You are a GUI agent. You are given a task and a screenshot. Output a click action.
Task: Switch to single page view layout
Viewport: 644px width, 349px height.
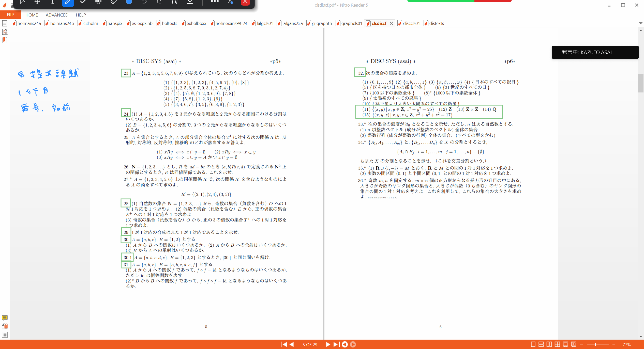click(x=533, y=344)
